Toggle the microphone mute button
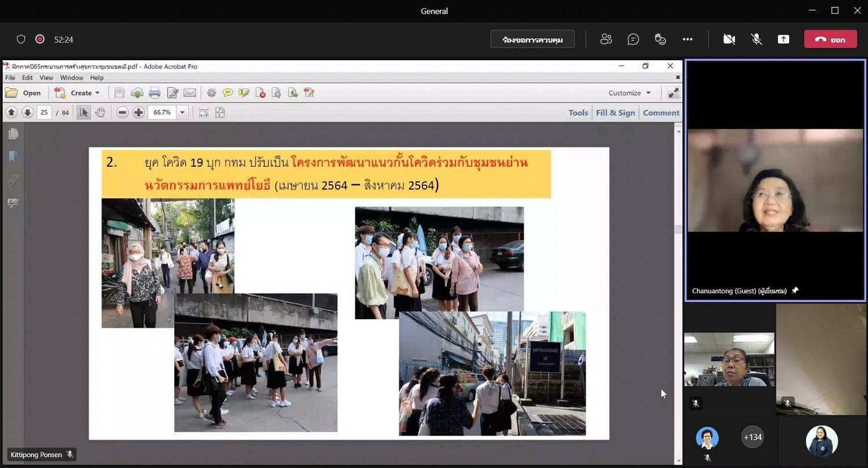Image resolution: width=868 pixels, height=468 pixels. [756, 39]
